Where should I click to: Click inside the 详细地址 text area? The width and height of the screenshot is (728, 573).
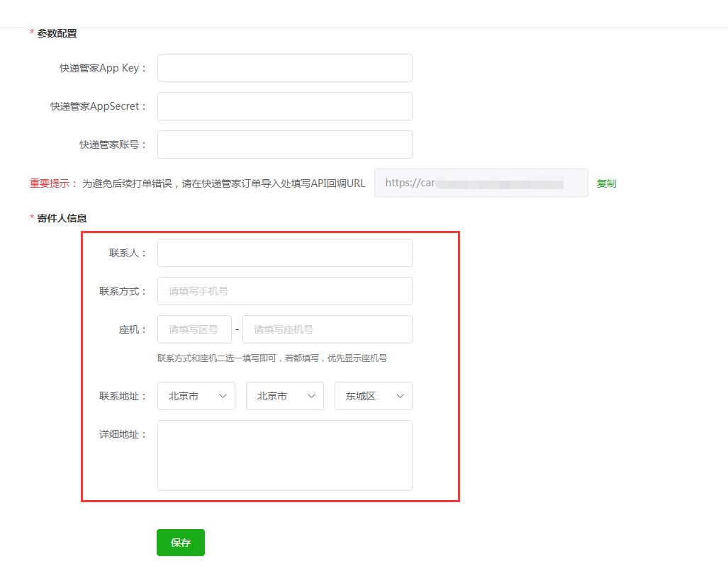click(284, 455)
